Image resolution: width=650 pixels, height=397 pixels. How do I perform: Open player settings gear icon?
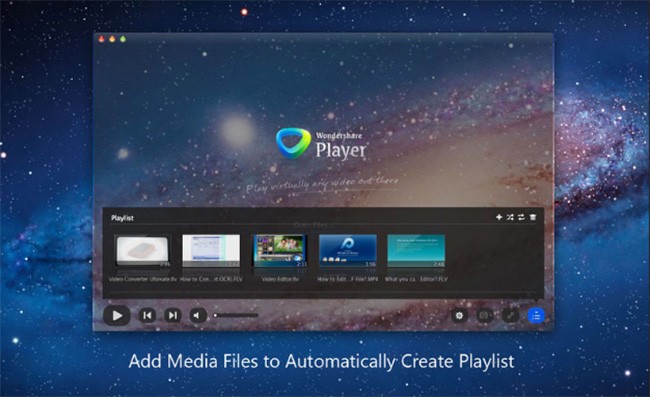pyautogui.click(x=459, y=315)
